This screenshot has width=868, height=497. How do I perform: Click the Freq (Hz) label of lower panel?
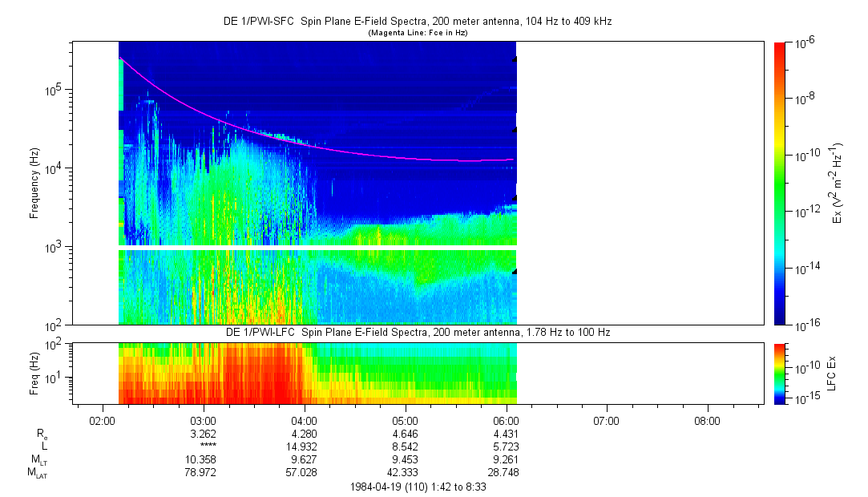click(34, 373)
